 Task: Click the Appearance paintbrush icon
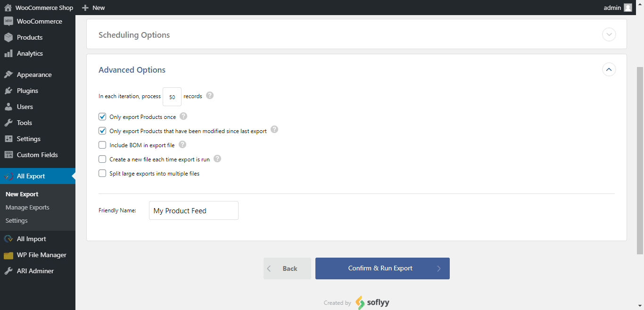pos(8,75)
